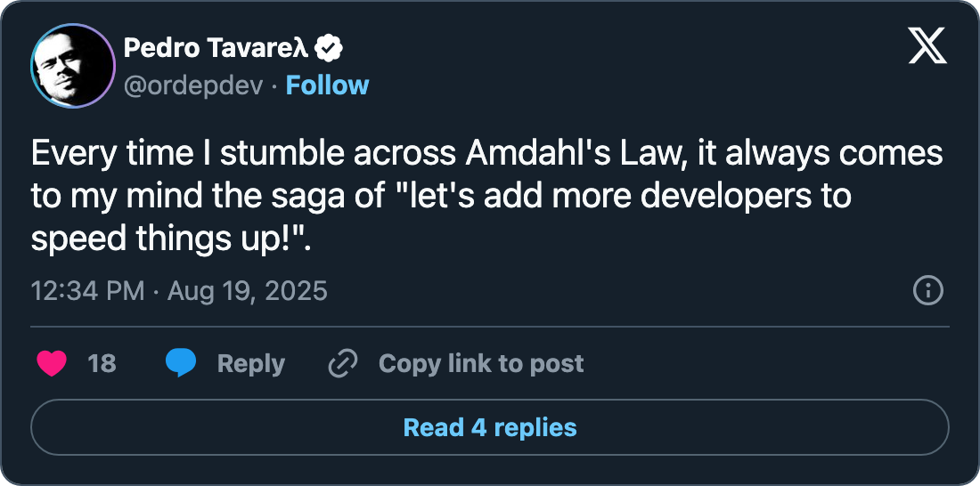Click the verified checkmark badge
Viewport: 980px width, 486px height.
(331, 49)
